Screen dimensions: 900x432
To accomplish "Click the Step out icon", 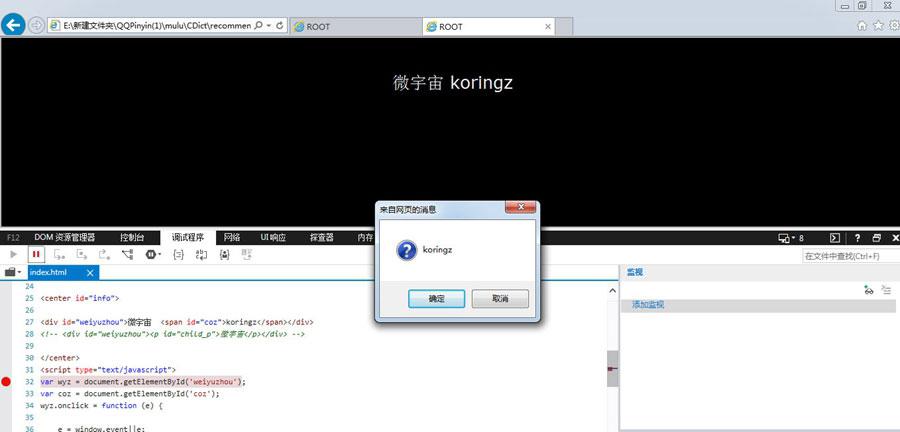I will 104,254.
